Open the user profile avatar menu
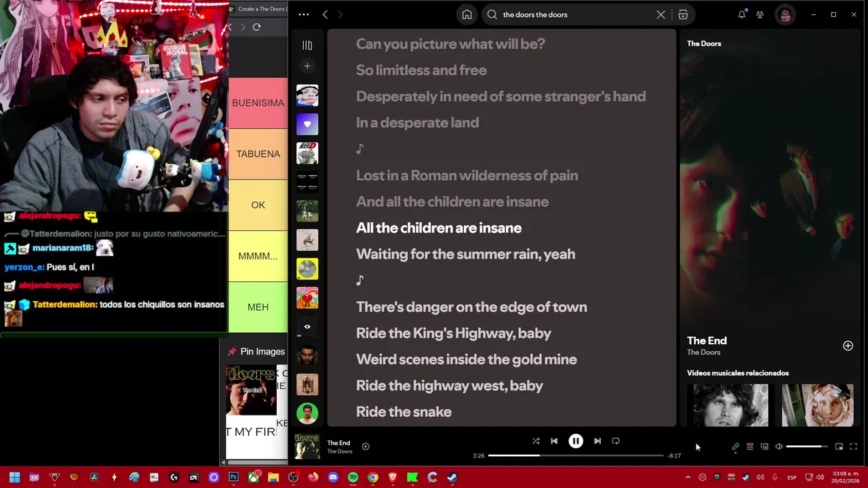Image resolution: width=868 pixels, height=488 pixels. tap(785, 14)
